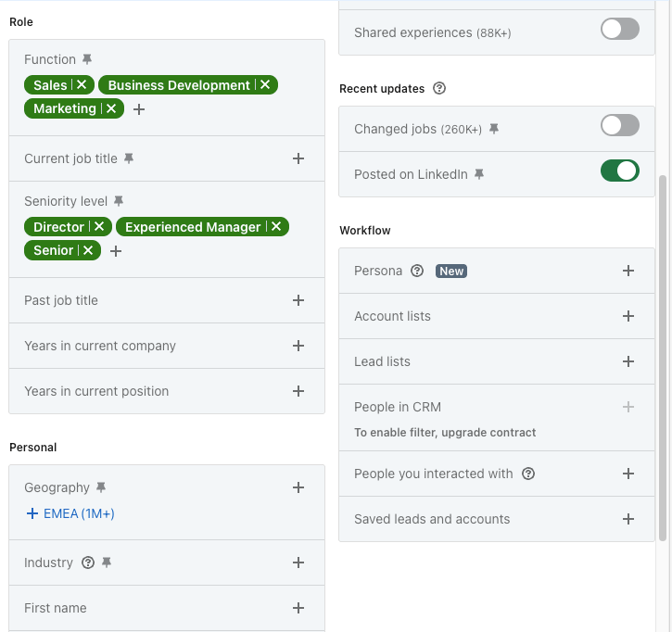Viewport: 672px width, 632px height.
Task: Open help icon beside Industry
Action: [88, 562]
